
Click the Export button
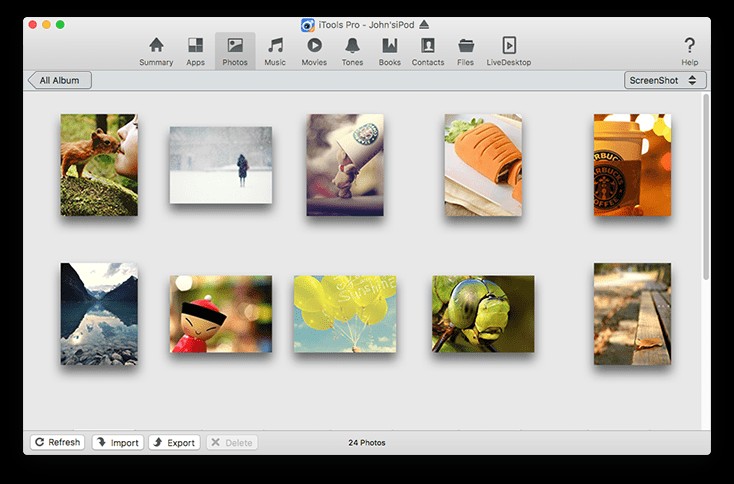coord(174,442)
